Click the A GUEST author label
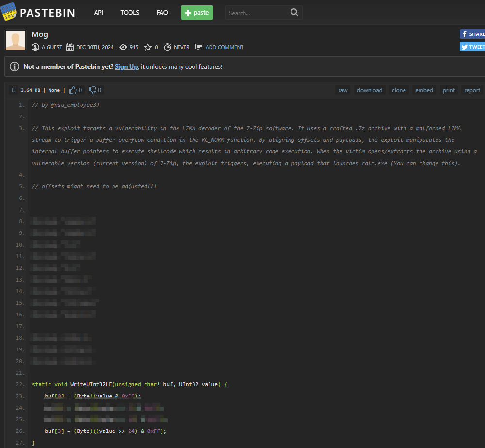 [52, 47]
